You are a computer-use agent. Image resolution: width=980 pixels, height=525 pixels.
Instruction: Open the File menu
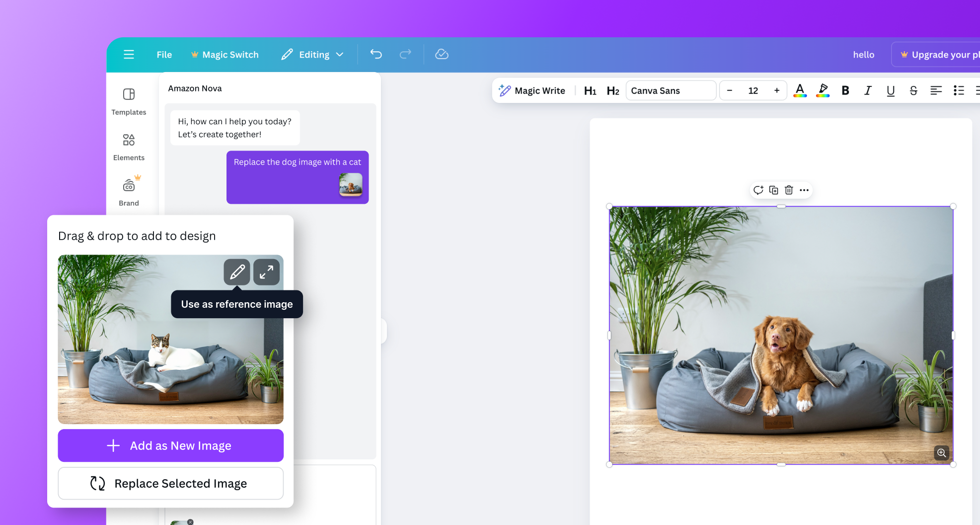(164, 55)
